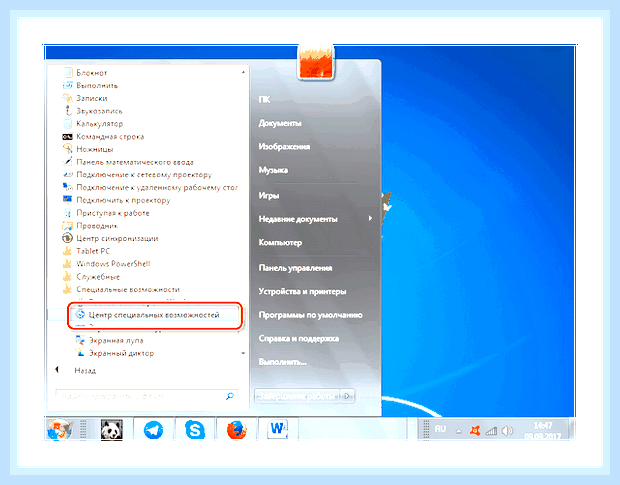Open network signal tray icon
This screenshot has width=620, height=485.
pyautogui.click(x=491, y=431)
